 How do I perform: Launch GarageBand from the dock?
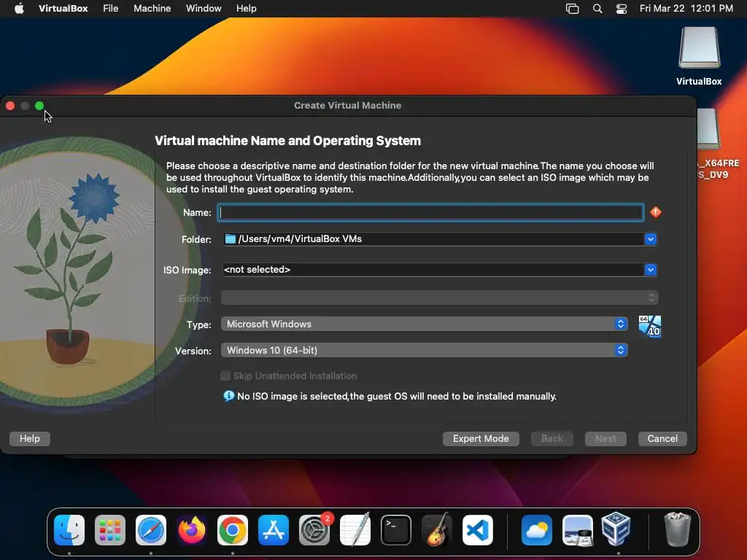(437, 530)
